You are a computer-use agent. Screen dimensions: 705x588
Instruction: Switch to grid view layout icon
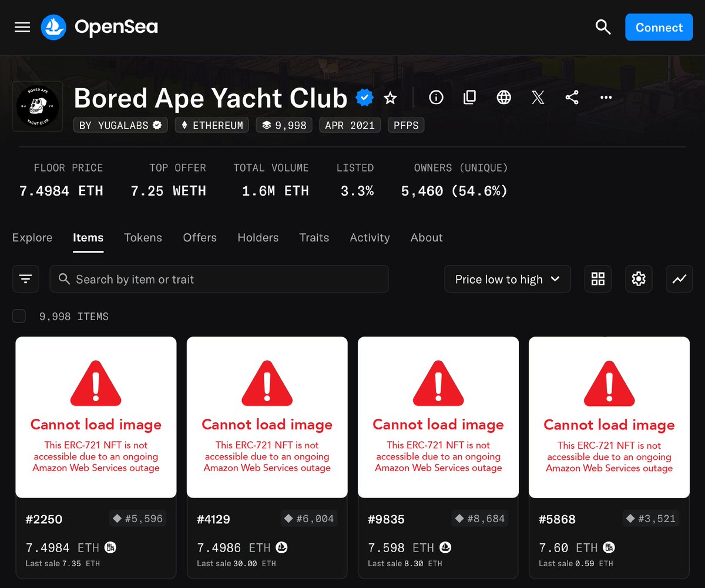(598, 279)
